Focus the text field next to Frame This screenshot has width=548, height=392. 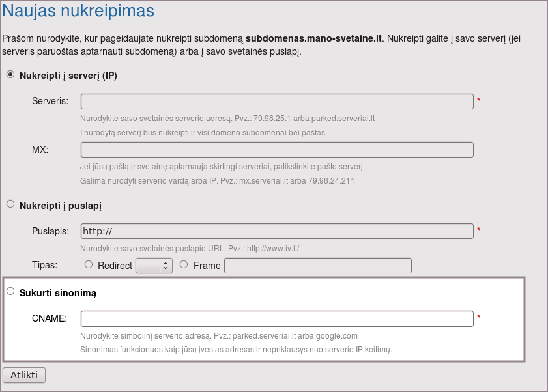pos(318,266)
